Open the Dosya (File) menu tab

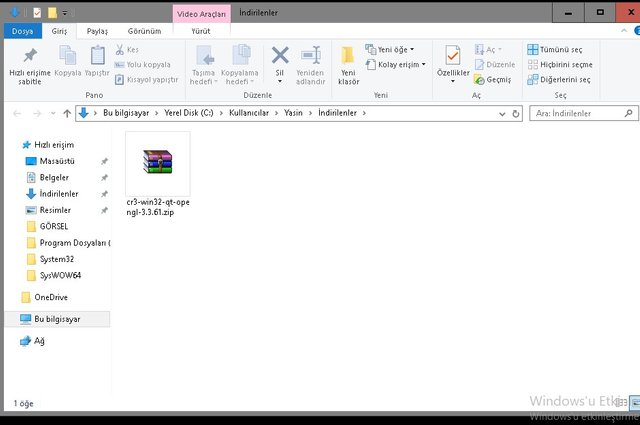click(x=22, y=31)
